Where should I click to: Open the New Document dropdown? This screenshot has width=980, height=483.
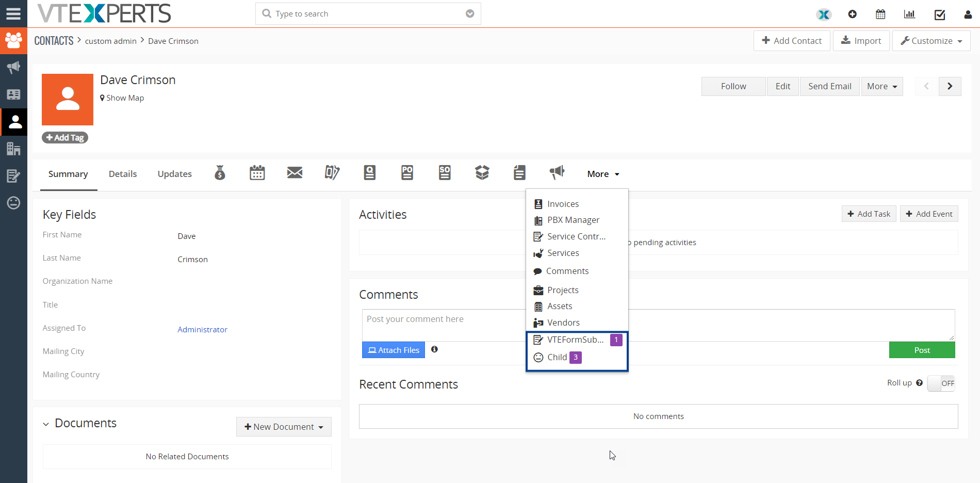284,427
